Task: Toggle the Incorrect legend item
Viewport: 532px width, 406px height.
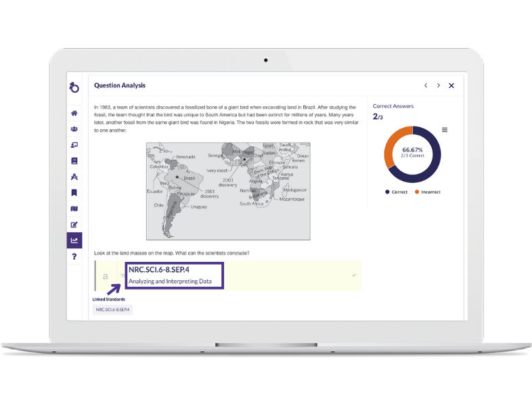Action: [x=426, y=192]
